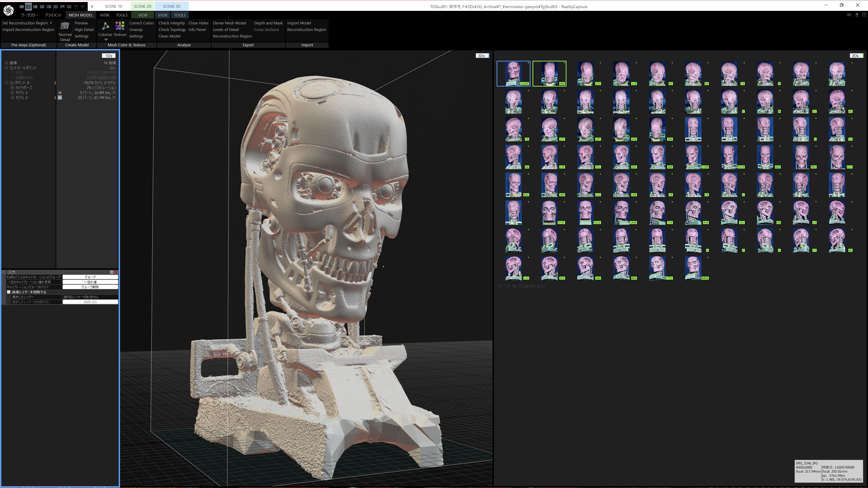The image size is (868, 488).
Task: Open the green VIEW tab for Scene 2D
Action: 143,15
